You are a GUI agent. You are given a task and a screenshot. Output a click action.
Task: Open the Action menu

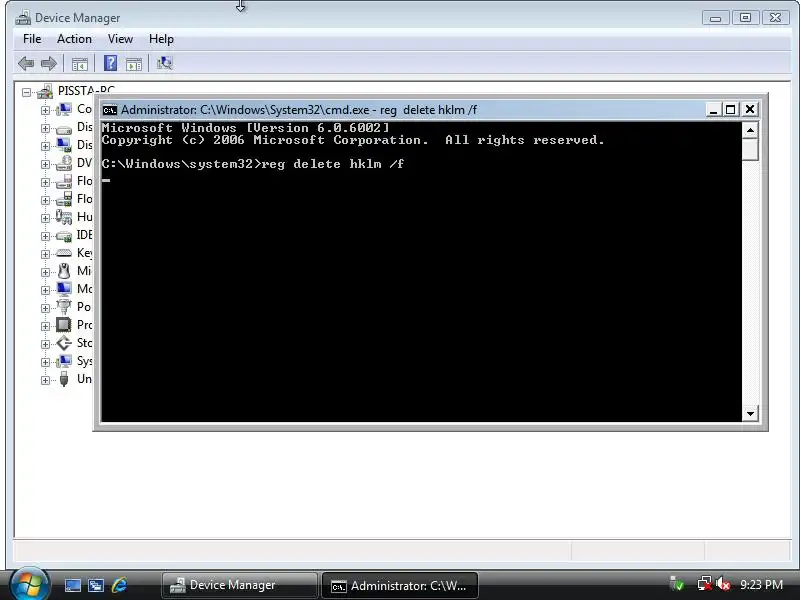[x=74, y=39]
